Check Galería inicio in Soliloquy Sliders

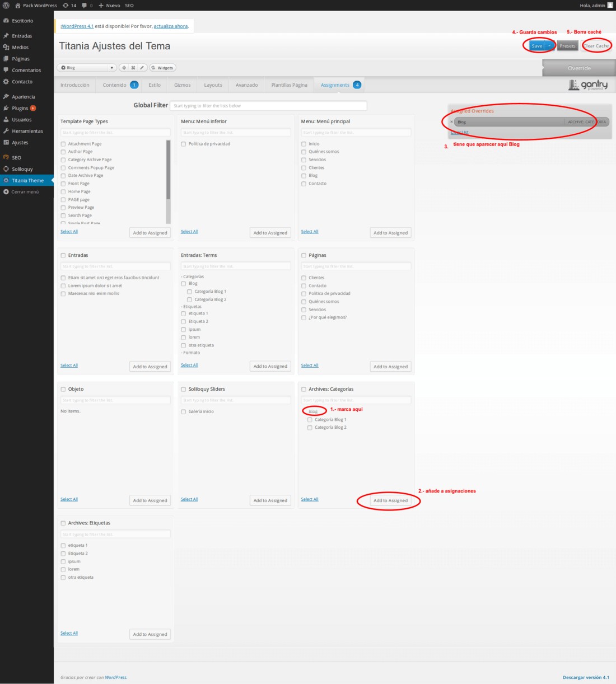pyautogui.click(x=184, y=411)
